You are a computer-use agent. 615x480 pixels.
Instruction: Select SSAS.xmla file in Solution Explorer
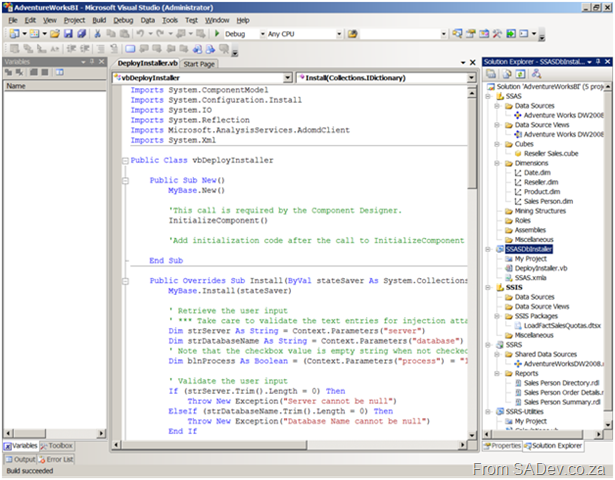(x=530, y=278)
